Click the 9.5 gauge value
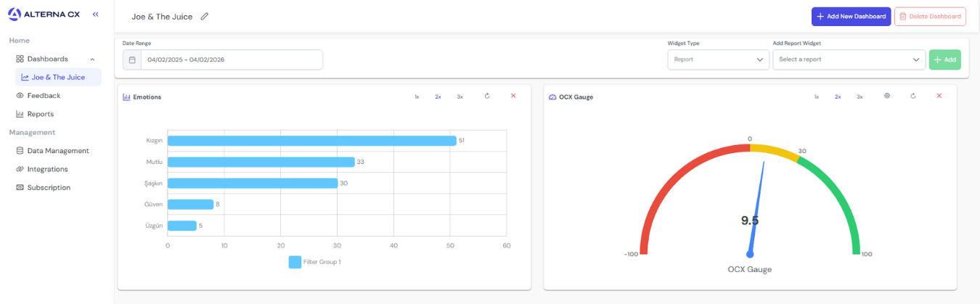 pos(750,221)
